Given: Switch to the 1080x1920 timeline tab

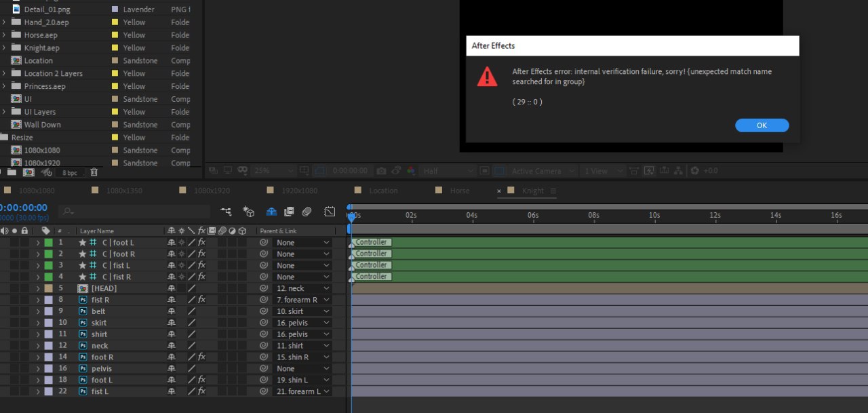Looking at the screenshot, I should tap(212, 191).
